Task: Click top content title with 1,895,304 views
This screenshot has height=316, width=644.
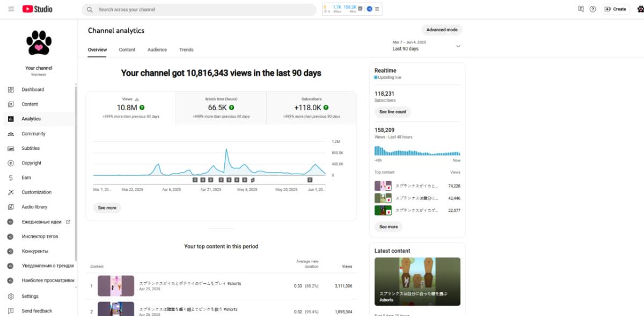Action: point(188,310)
